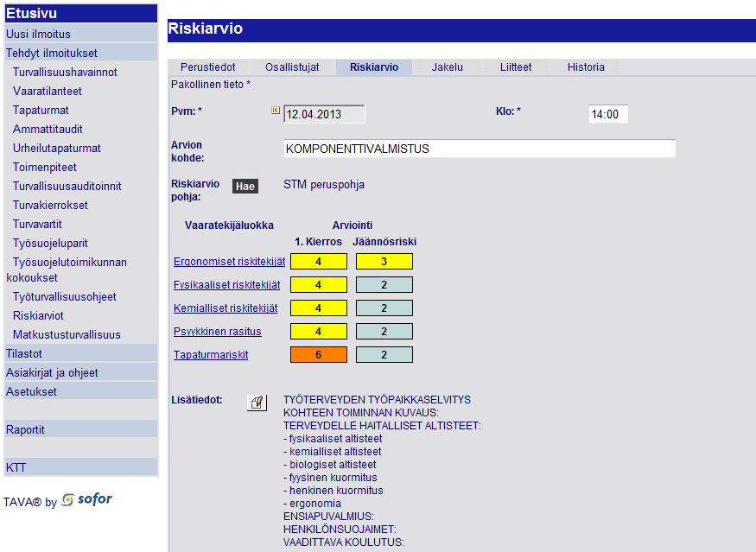Open KTT in the sidebar
The image size is (756, 552).
pyautogui.click(x=81, y=467)
